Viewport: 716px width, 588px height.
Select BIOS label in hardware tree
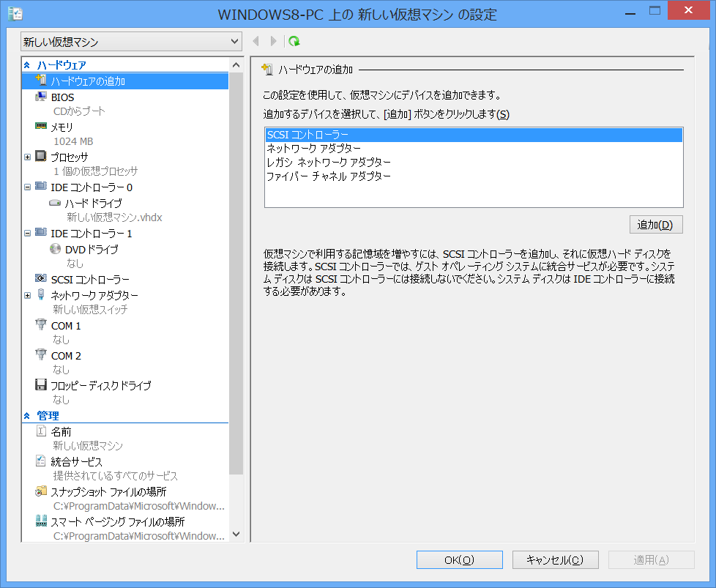tap(62, 97)
